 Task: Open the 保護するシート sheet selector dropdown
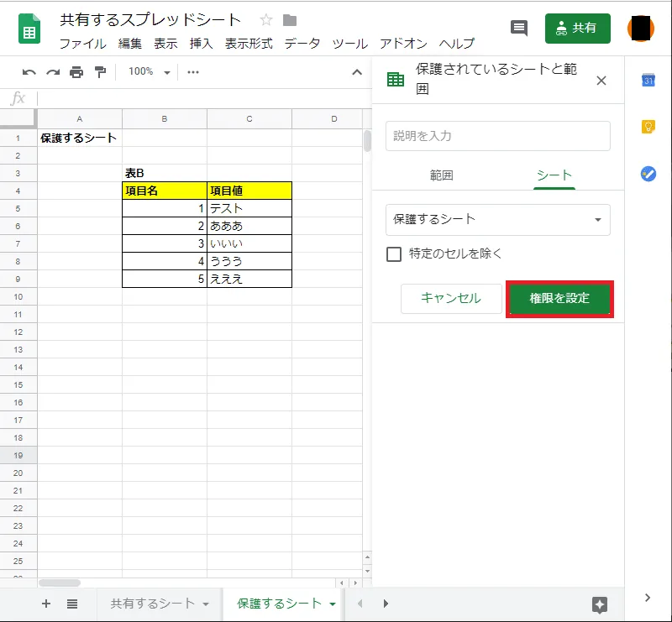pos(497,220)
